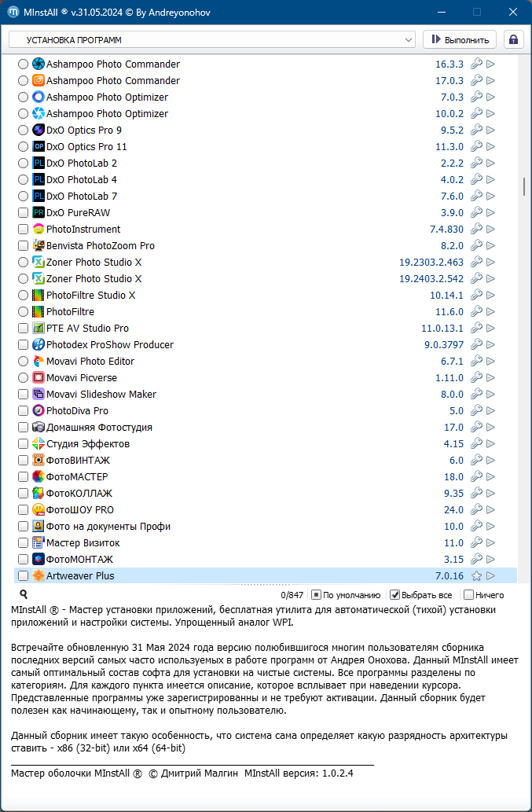Click DxO Optics Pro 11 name

tap(86, 146)
